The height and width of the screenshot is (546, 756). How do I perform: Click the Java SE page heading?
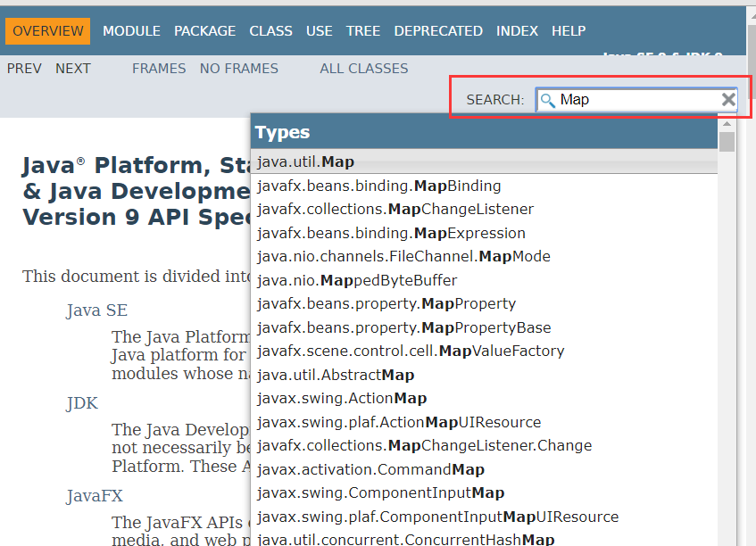96,310
